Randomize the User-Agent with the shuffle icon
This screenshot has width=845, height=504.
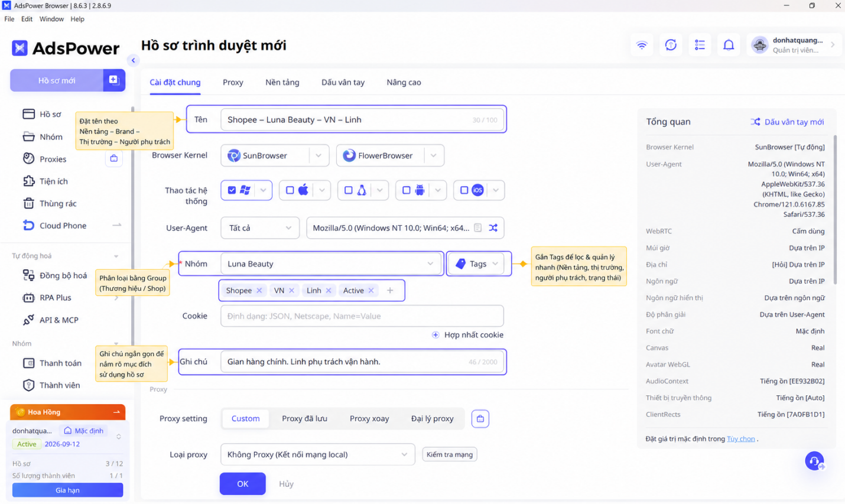(x=493, y=228)
